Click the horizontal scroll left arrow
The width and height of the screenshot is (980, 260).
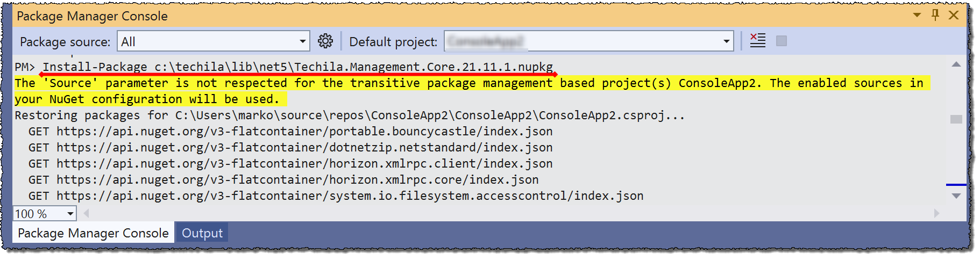pyautogui.click(x=86, y=214)
